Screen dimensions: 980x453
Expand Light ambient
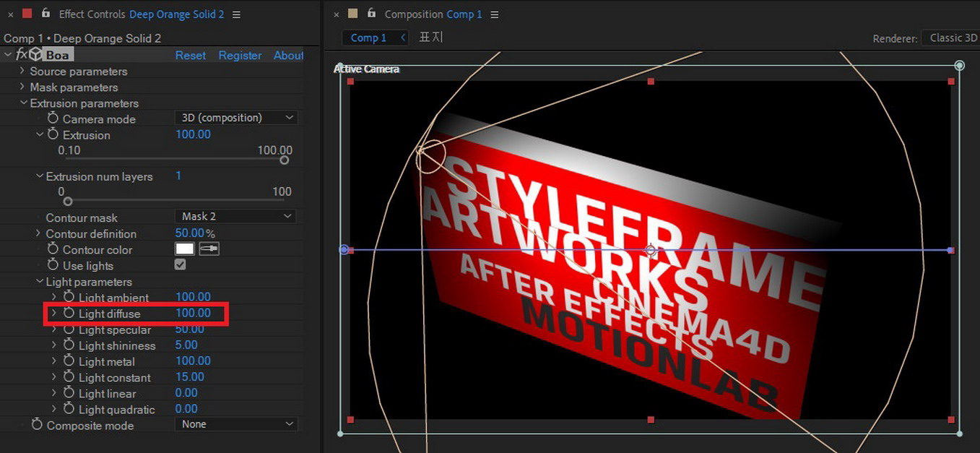pos(54,297)
